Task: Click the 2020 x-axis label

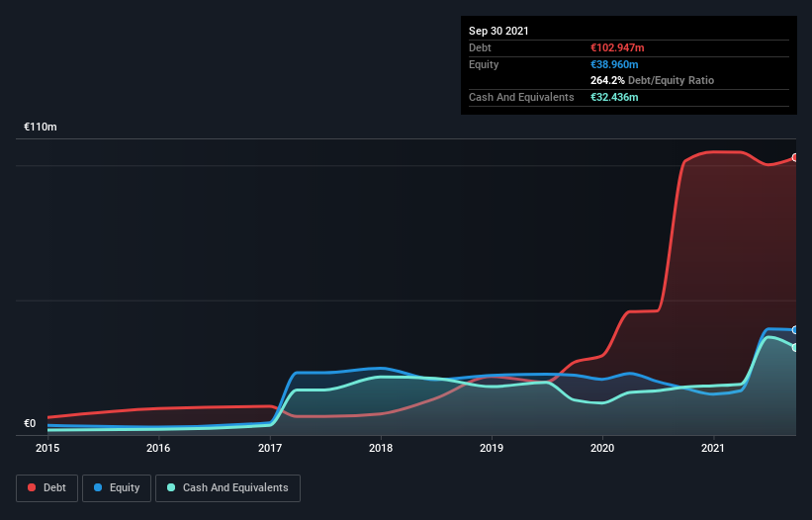Action: (x=602, y=448)
